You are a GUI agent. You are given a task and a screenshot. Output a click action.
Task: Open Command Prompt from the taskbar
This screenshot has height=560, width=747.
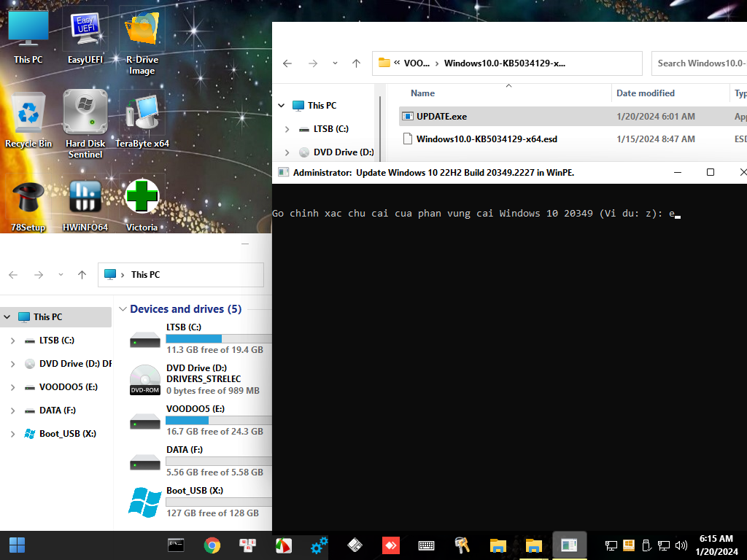click(x=176, y=545)
